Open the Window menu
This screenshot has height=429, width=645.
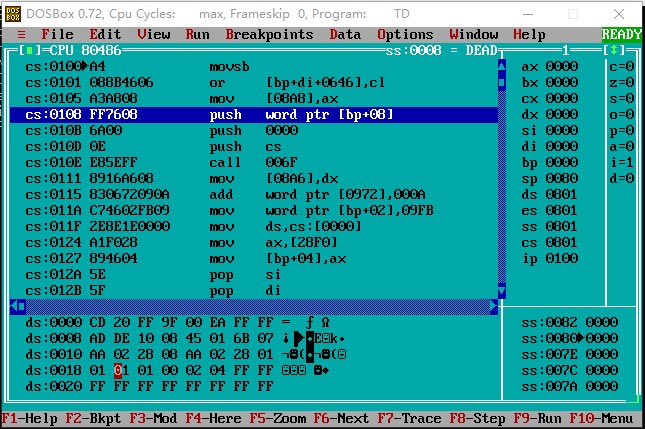pos(473,35)
